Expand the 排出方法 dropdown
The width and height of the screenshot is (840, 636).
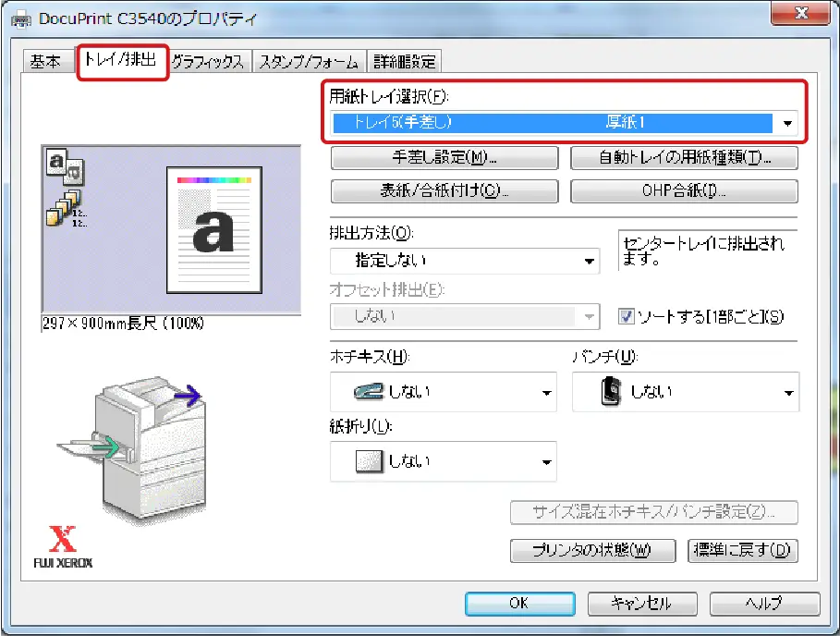coord(465,261)
